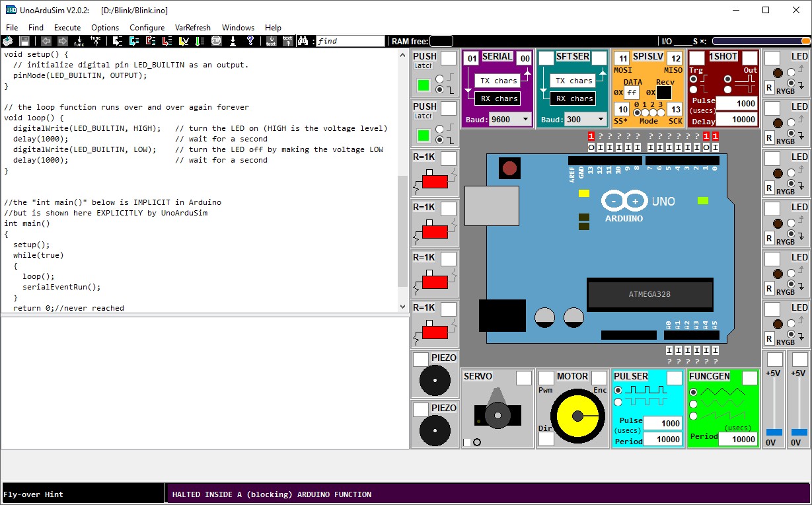Open the Execute menu

tap(67, 28)
